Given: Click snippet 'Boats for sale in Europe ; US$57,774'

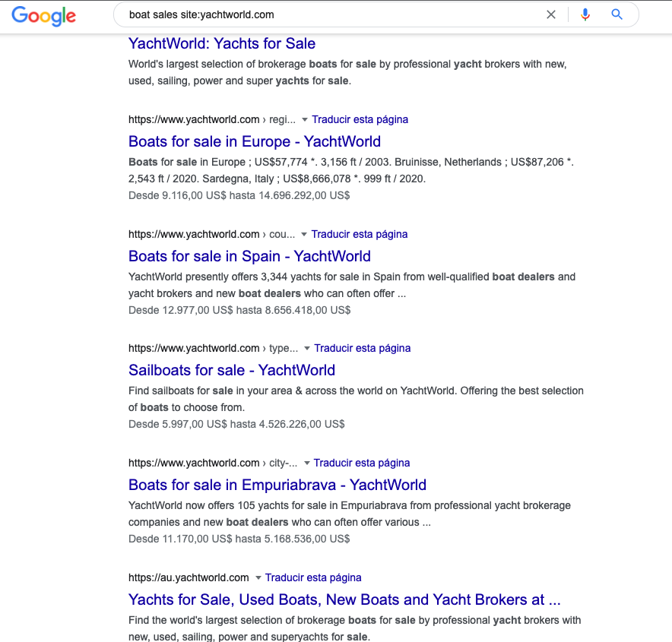Looking at the screenshot, I should (351, 170).
